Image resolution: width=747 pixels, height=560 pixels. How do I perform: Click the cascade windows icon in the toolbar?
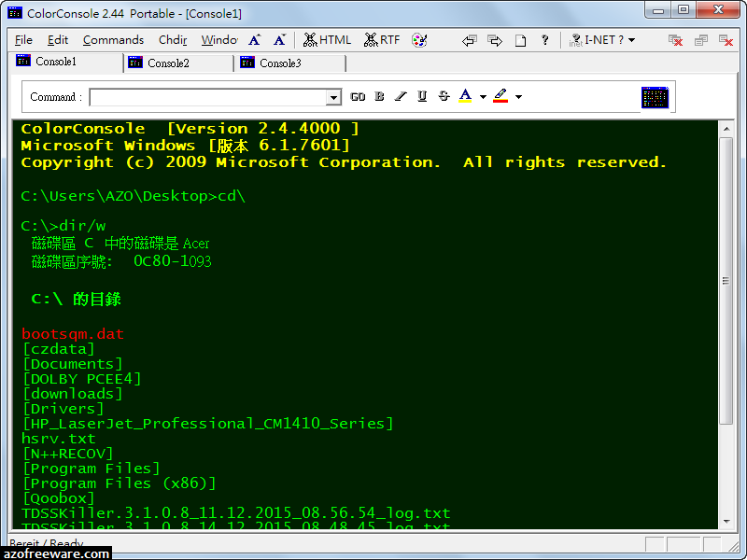click(x=701, y=40)
